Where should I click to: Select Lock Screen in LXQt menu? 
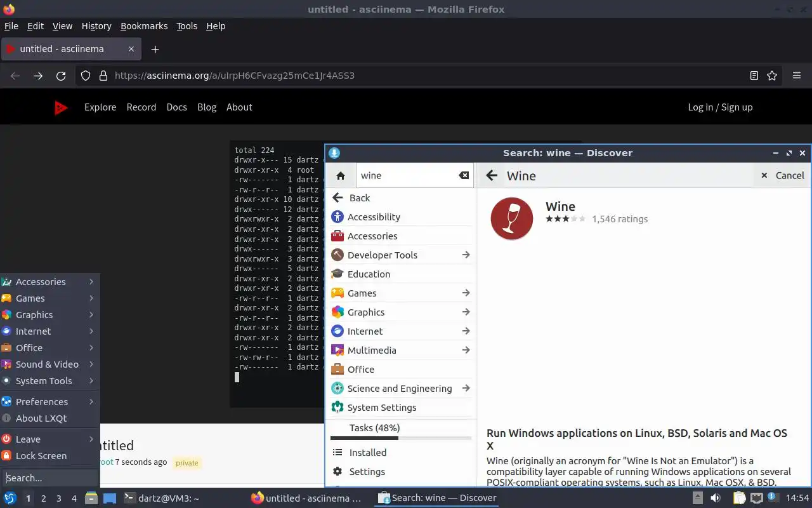[x=49, y=455]
